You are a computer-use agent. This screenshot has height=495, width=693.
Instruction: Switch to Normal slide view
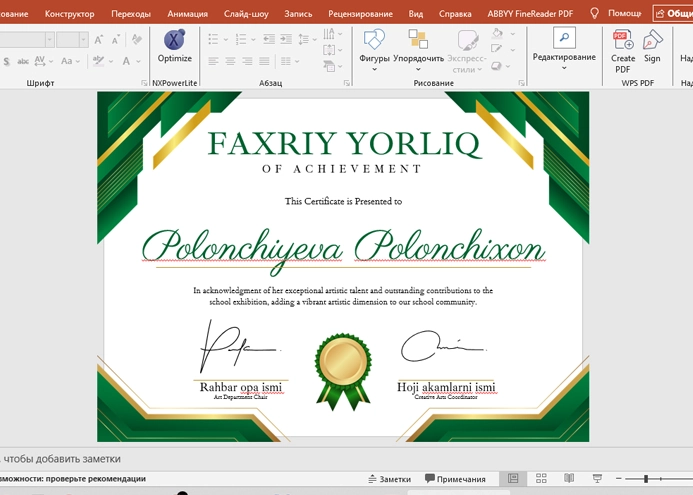tap(513, 478)
